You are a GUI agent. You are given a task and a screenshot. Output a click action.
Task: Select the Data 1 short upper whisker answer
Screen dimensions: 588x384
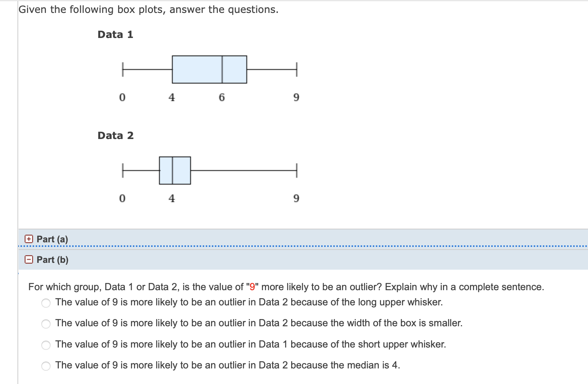[x=46, y=345]
